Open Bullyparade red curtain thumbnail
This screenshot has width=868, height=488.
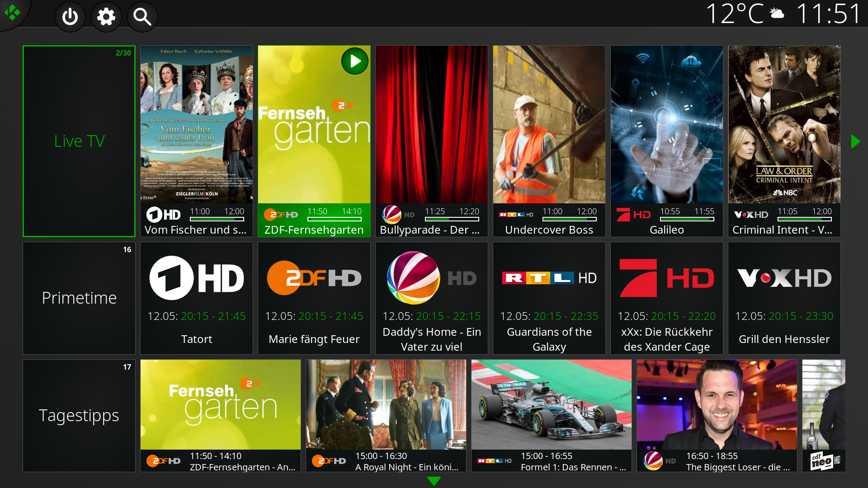point(432,124)
